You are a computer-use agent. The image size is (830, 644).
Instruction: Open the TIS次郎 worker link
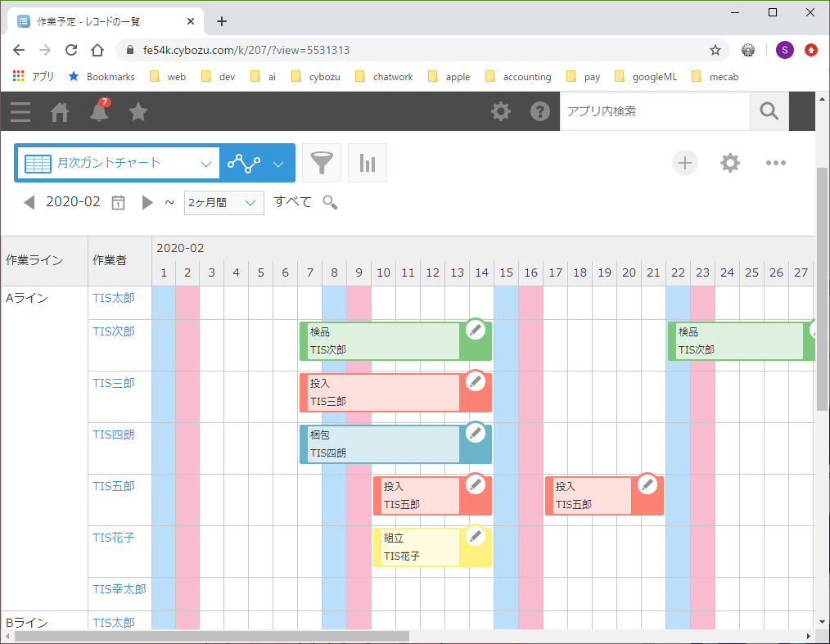click(113, 331)
